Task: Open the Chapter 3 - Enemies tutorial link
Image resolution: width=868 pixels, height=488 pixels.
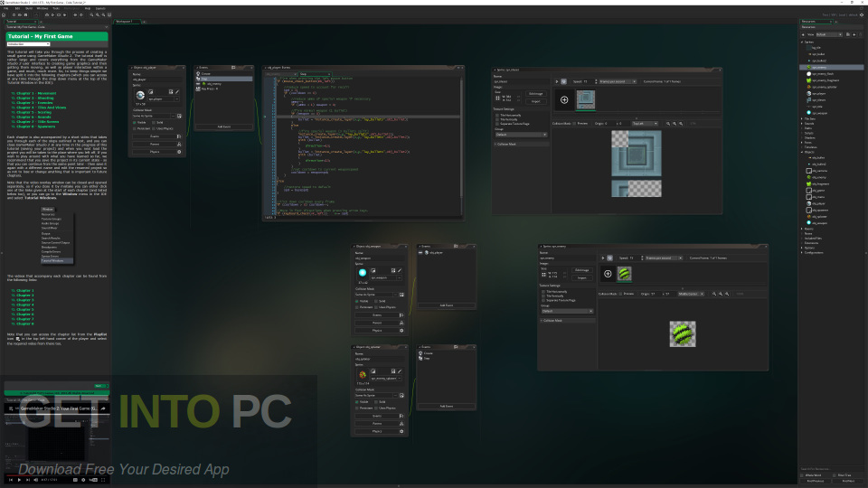Action: 35,103
